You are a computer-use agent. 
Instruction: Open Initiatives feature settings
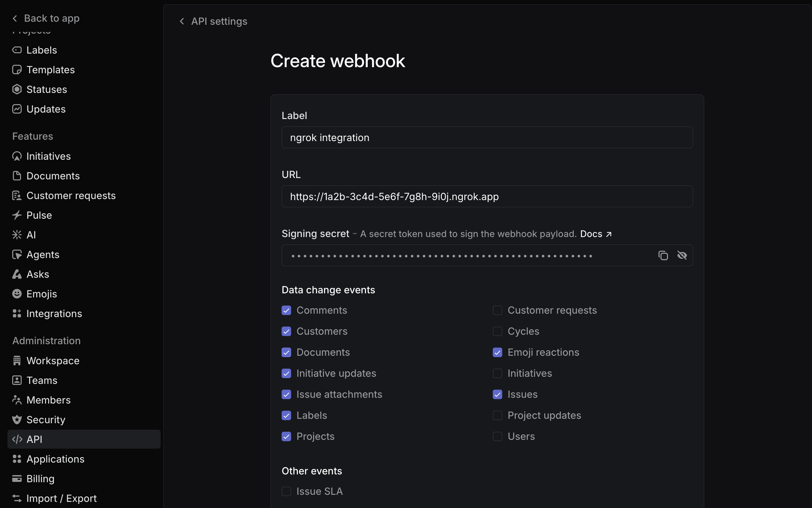tap(48, 156)
